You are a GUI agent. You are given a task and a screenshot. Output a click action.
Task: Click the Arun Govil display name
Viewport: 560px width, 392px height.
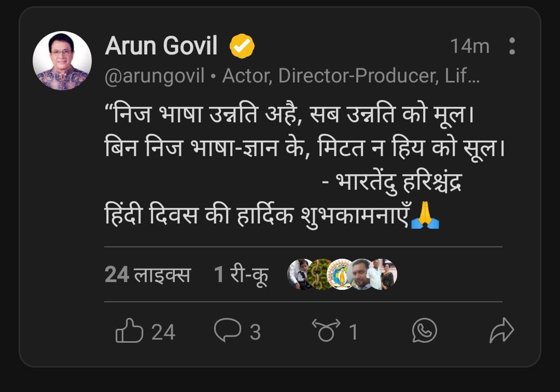(x=161, y=46)
